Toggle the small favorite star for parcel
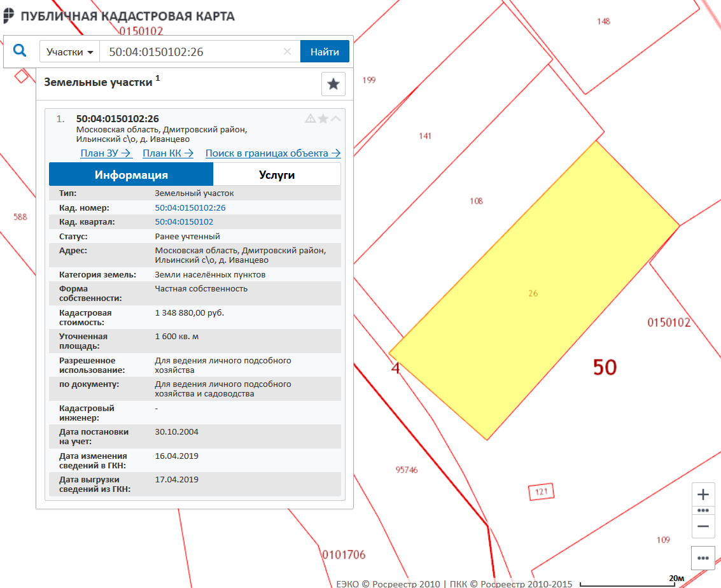Viewport: 721px width, 588px height. coord(323,118)
